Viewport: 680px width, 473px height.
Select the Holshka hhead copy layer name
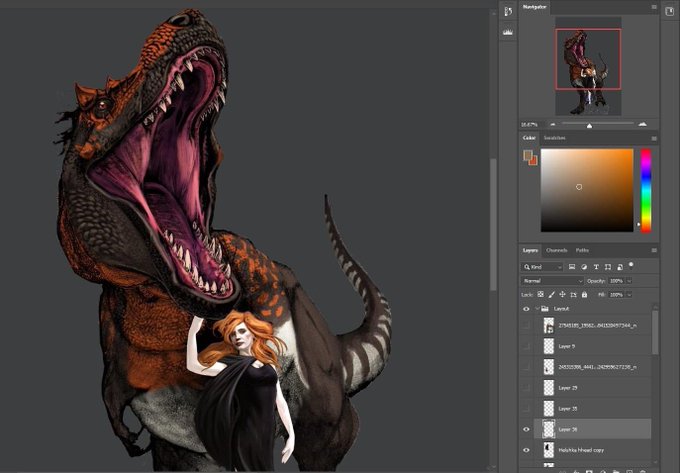pyautogui.click(x=581, y=450)
